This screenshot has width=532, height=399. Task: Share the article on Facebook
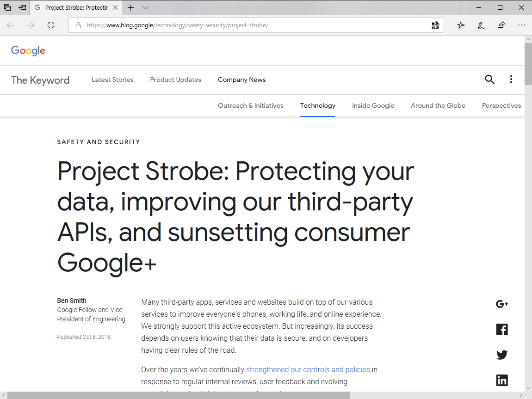502,330
